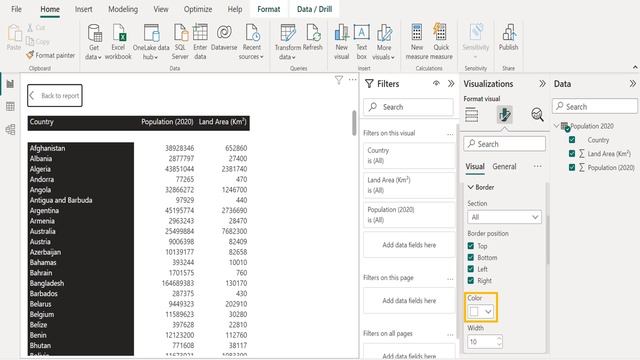Connect to Dataverse
Viewport: 640px width, 360px height.
pos(224,38)
